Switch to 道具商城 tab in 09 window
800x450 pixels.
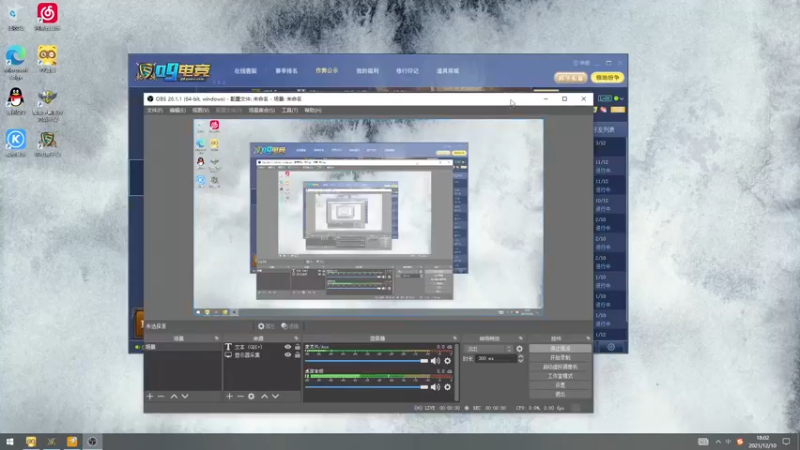tap(447, 71)
